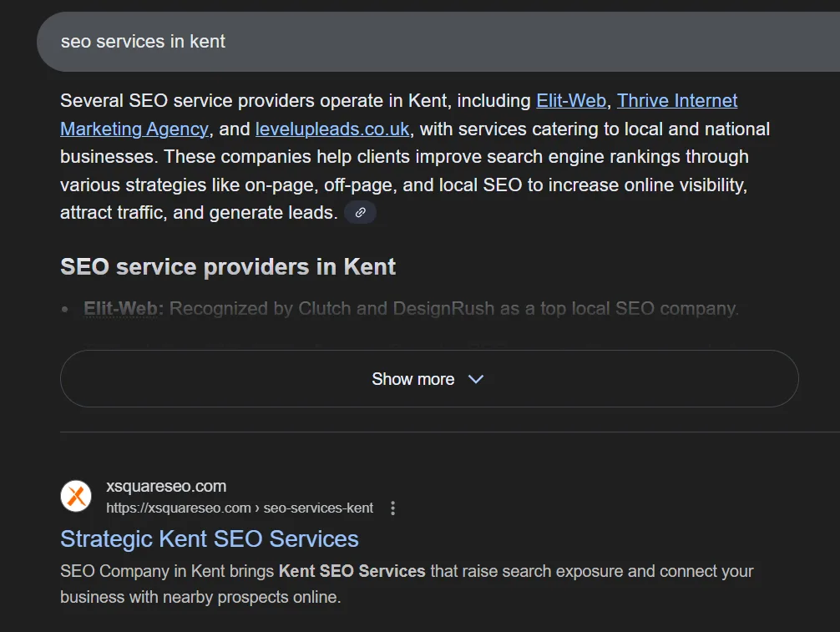Open the Strategic Kent SEO Services result
The height and width of the screenshot is (632, 840).
209,539
